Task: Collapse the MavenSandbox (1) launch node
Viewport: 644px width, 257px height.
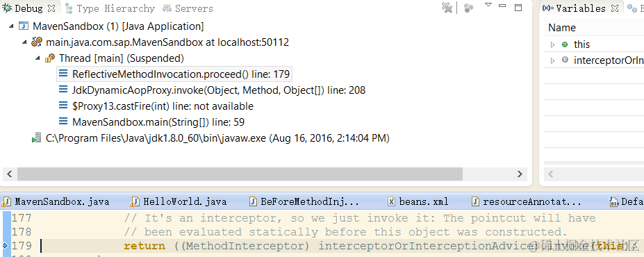Action: tap(11, 26)
